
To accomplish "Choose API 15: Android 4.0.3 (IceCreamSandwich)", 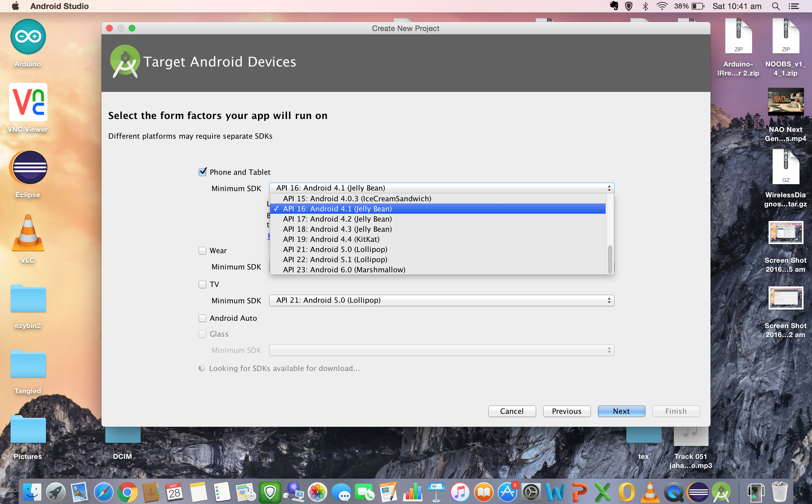I will tap(437, 199).
